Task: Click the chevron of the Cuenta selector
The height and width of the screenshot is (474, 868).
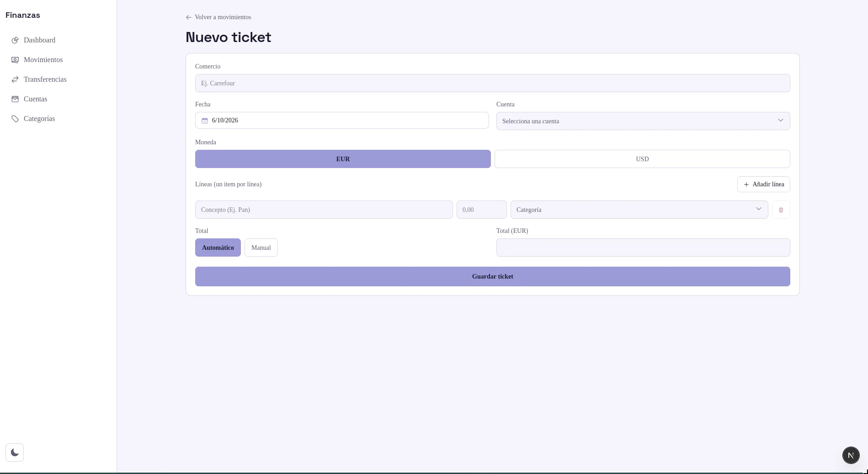Action: (x=781, y=121)
